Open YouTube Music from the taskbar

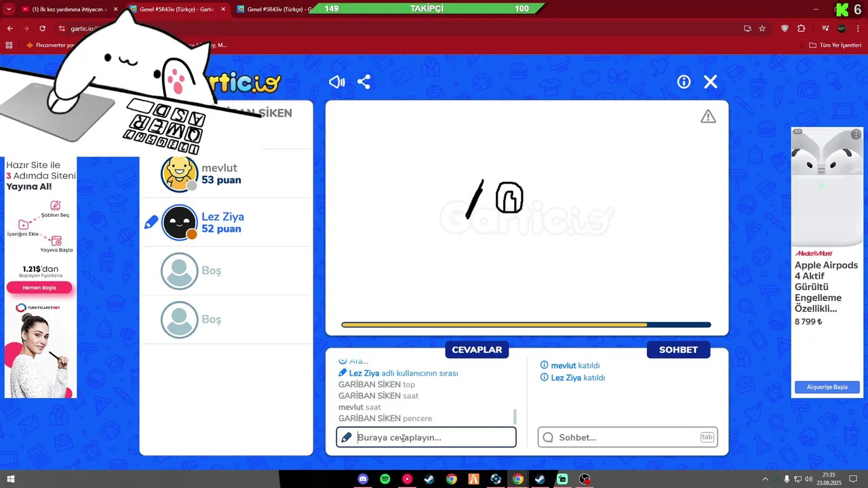[x=407, y=479]
